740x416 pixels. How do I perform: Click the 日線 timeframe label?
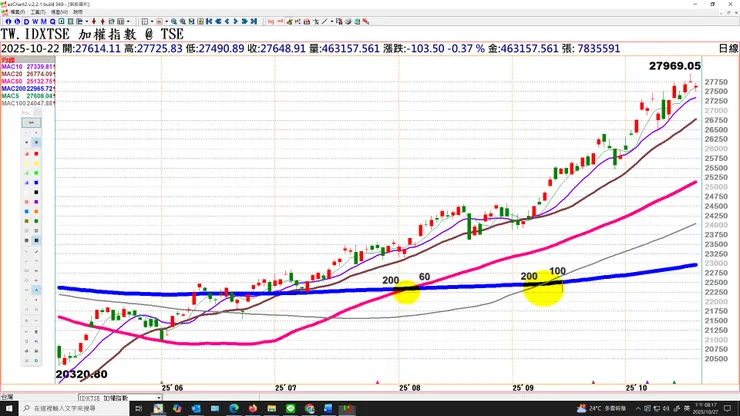coord(728,49)
